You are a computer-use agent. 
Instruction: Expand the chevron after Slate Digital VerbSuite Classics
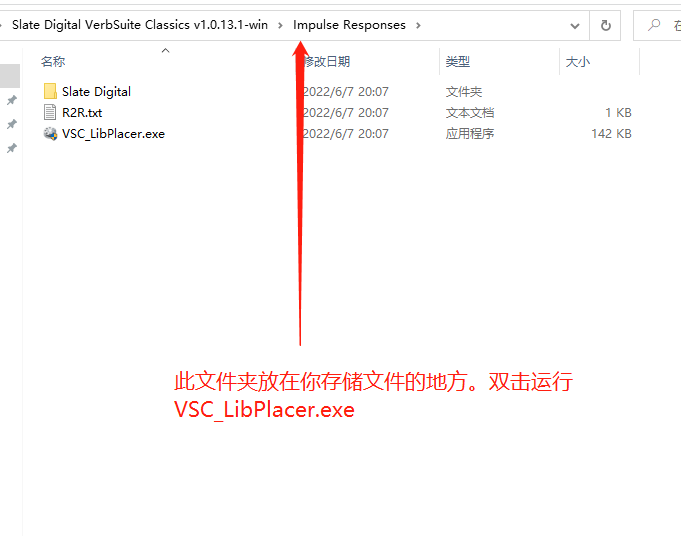point(280,25)
